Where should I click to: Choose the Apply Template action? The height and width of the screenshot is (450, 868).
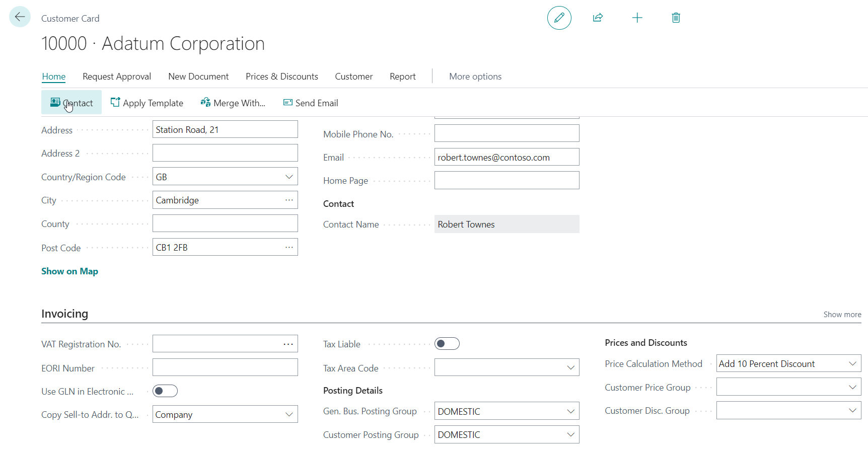pyautogui.click(x=147, y=103)
